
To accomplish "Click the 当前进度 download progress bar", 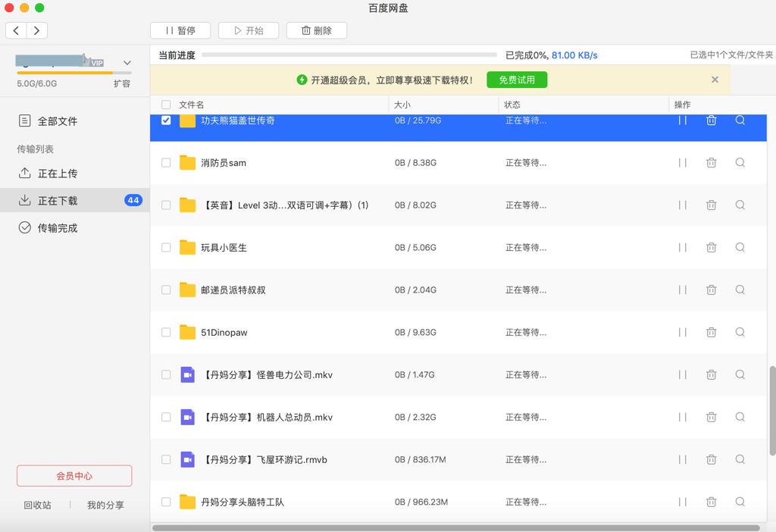I will (349, 55).
